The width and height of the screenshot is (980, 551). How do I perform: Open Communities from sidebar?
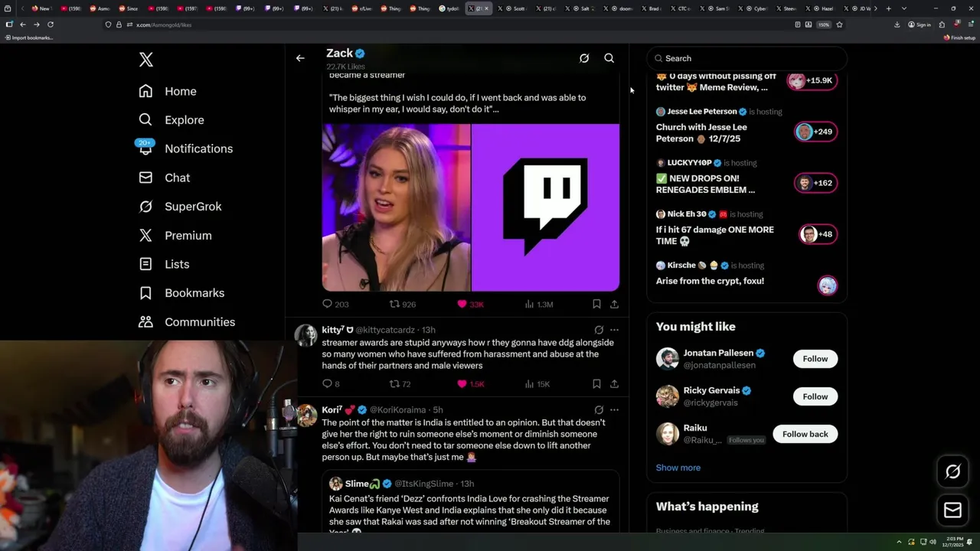[x=187, y=322]
